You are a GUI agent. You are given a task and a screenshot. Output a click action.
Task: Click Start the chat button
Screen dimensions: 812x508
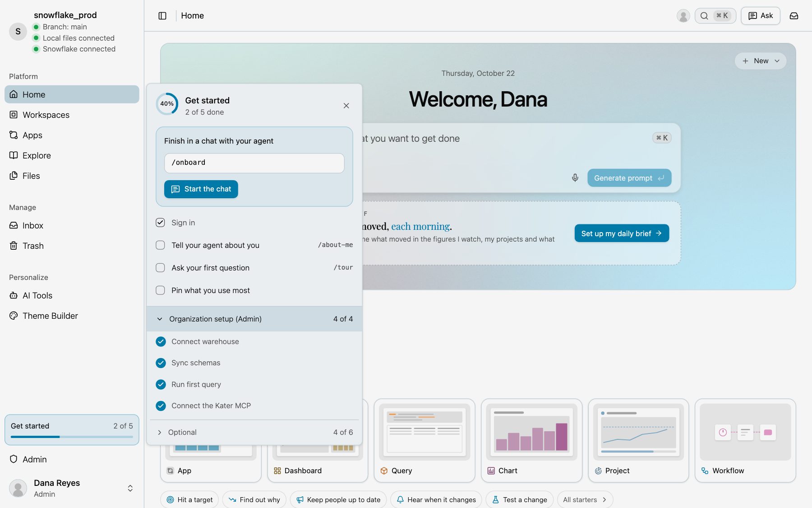pyautogui.click(x=201, y=189)
